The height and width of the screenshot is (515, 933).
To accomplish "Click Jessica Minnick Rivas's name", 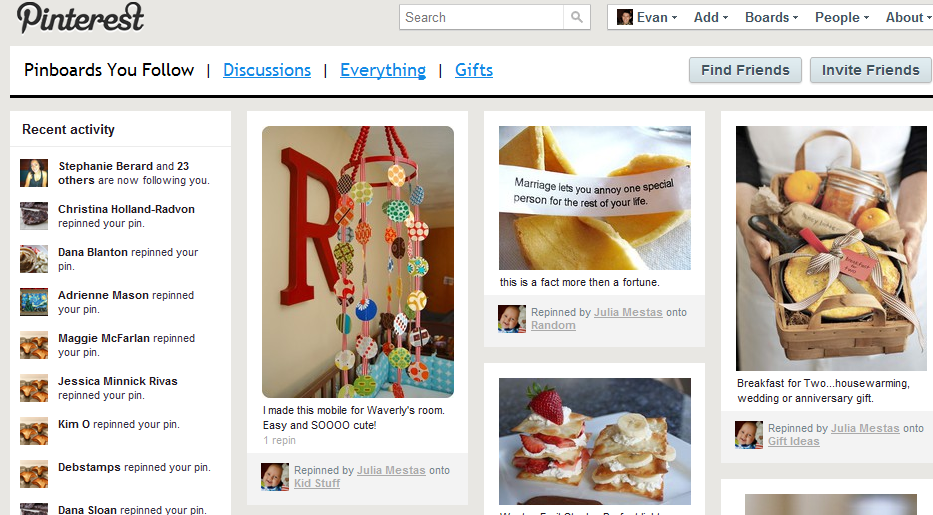I will (117, 381).
